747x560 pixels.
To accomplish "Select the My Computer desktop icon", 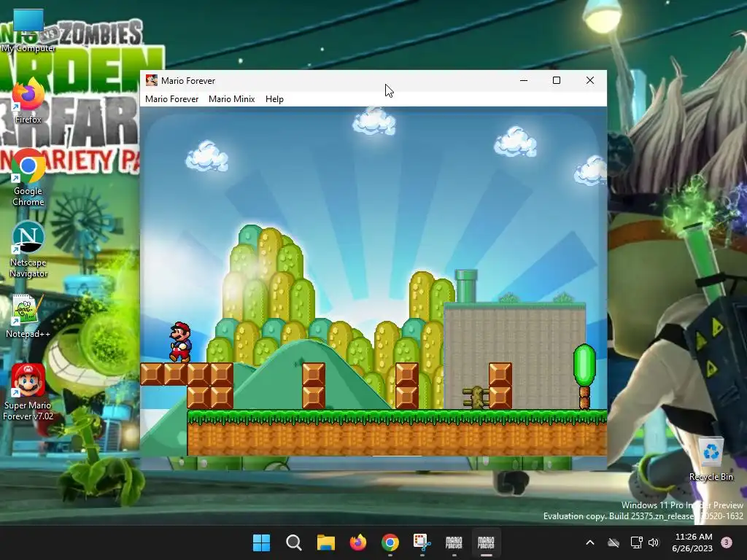I will [28, 31].
